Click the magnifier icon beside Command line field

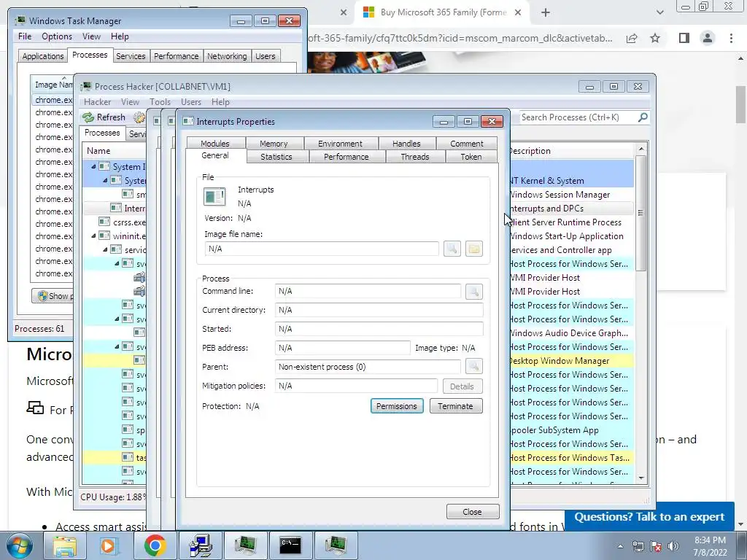[x=474, y=292]
